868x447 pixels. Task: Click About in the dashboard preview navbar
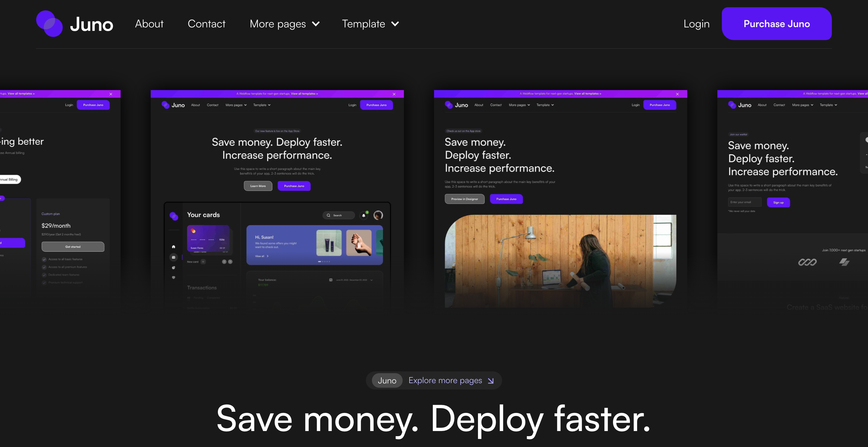pos(195,105)
